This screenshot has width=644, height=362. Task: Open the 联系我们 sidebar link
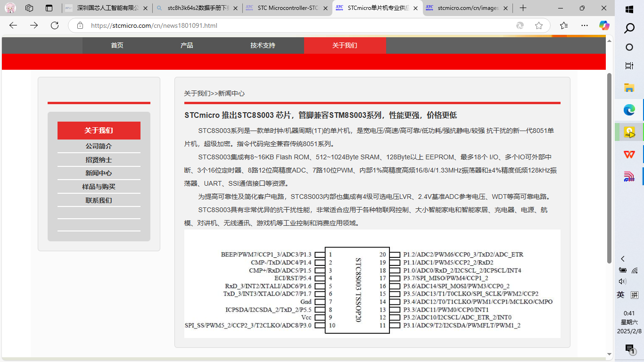pyautogui.click(x=99, y=200)
